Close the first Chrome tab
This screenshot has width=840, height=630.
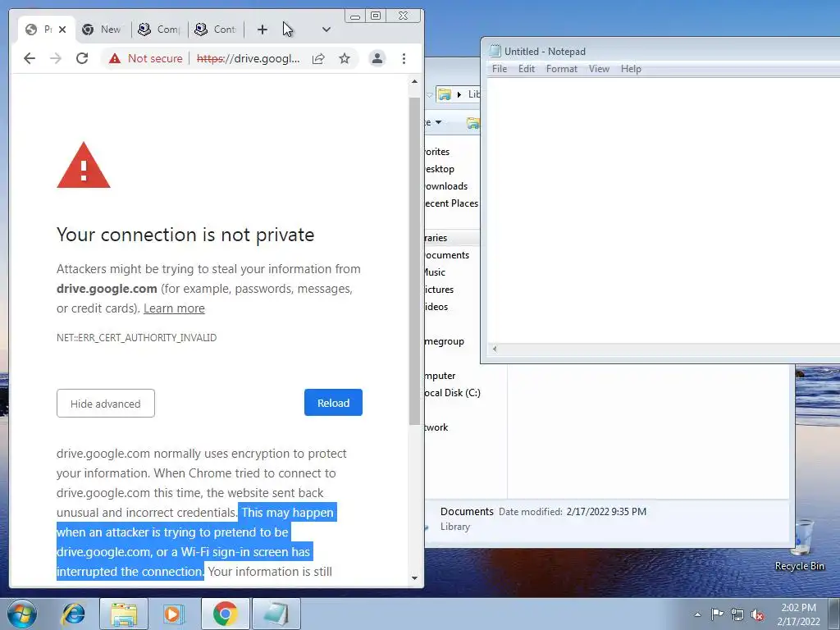(x=62, y=30)
